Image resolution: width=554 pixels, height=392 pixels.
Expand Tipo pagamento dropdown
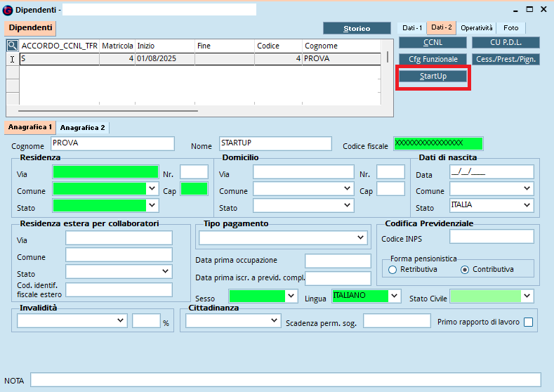pos(360,237)
